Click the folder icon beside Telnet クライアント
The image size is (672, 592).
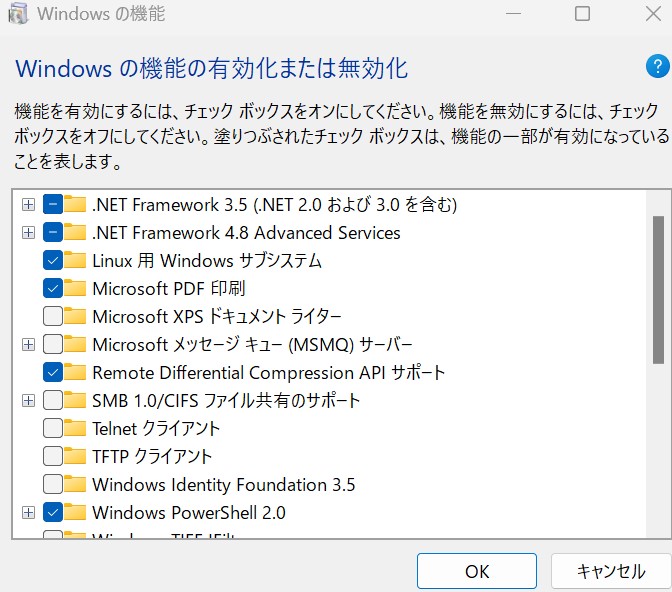coord(76,429)
